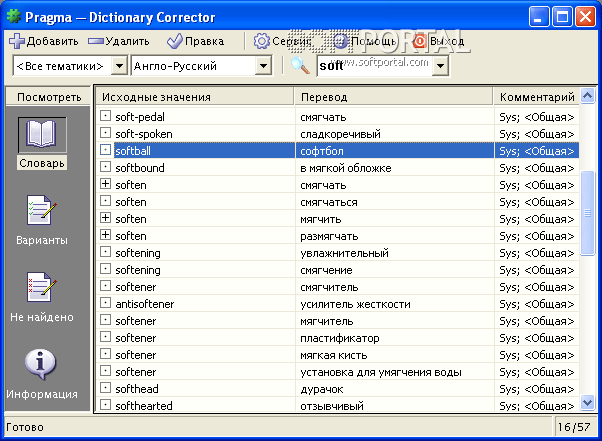Image resolution: width=602 pixels, height=441 pixels.
Task: Open the Словарь book icon
Action: click(42, 135)
